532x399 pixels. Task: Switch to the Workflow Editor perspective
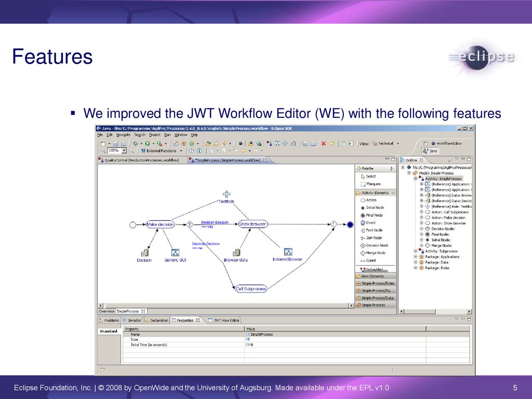[446, 143]
